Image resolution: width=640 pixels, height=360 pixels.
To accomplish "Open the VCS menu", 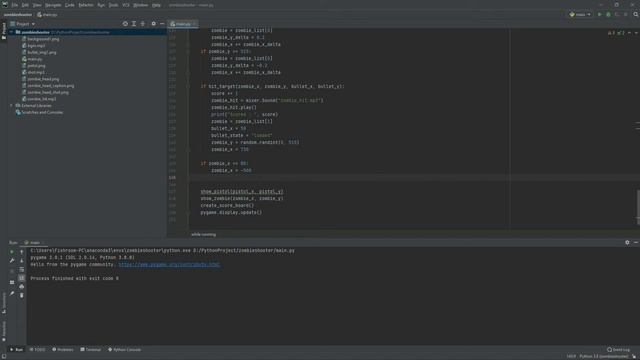I will (126, 5).
